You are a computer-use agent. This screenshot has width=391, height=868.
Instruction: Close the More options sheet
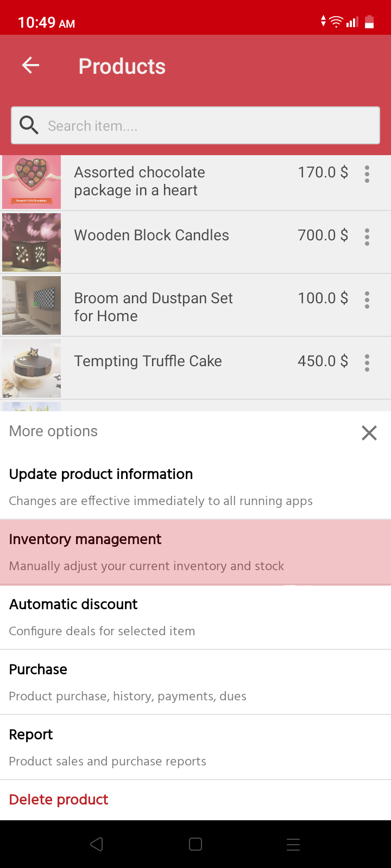pos(369,432)
